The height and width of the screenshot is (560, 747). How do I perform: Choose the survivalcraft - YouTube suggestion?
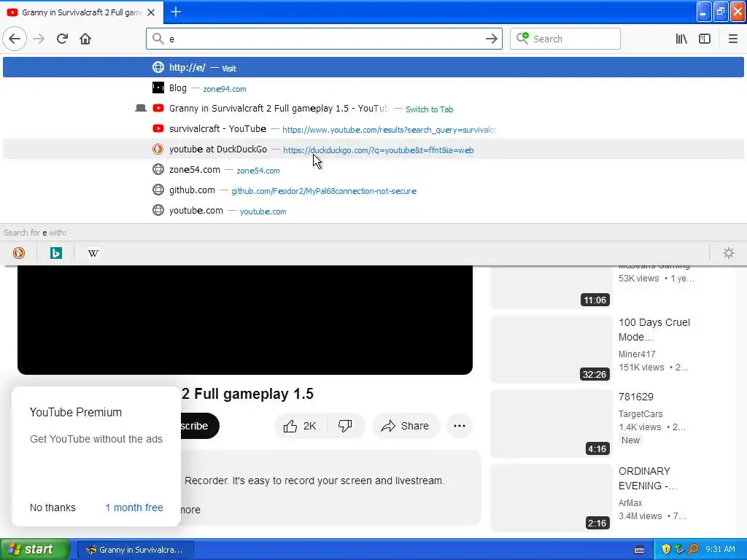373,129
